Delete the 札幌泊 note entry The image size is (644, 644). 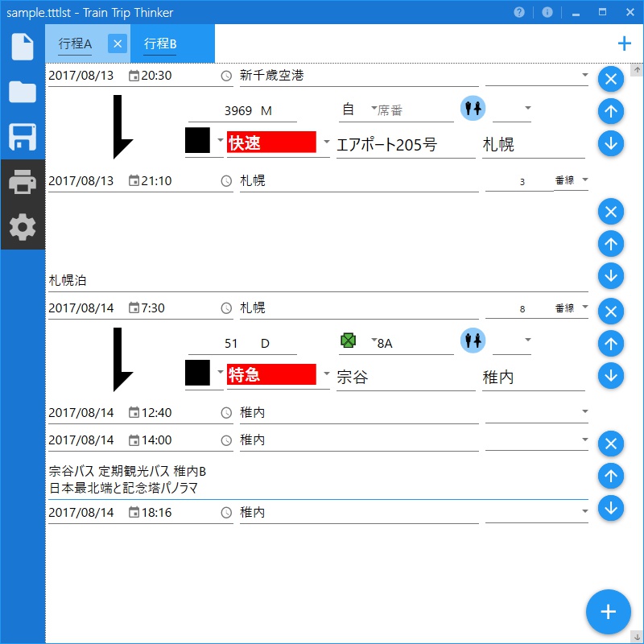pyautogui.click(x=611, y=212)
